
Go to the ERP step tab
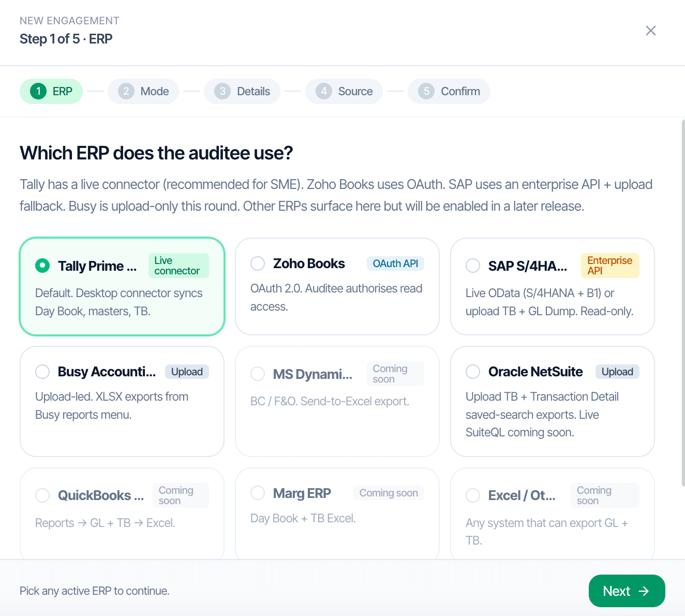(x=51, y=91)
